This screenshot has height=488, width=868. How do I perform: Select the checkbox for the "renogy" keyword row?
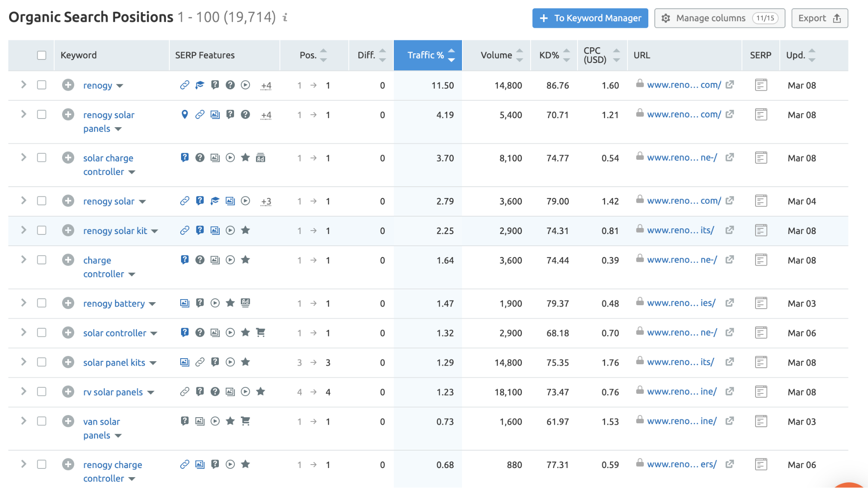click(42, 86)
